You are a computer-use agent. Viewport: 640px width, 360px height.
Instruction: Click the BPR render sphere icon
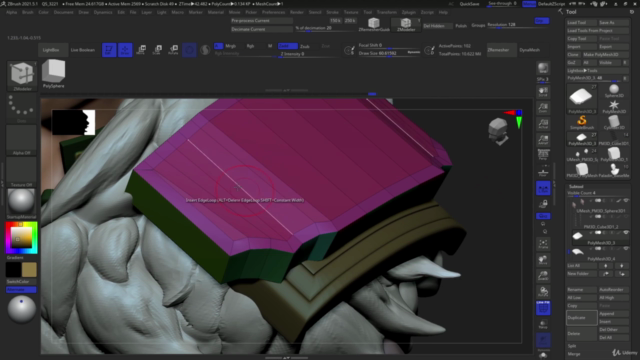click(x=543, y=68)
